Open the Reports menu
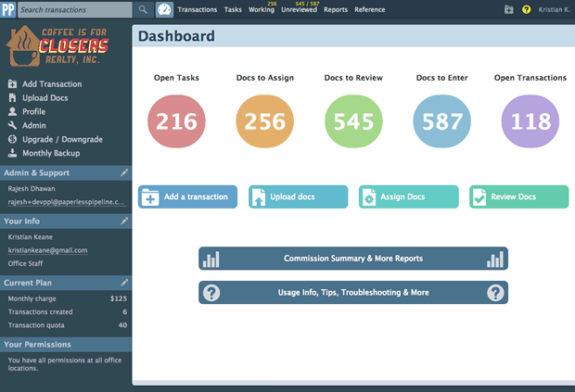575x392 pixels. click(336, 10)
